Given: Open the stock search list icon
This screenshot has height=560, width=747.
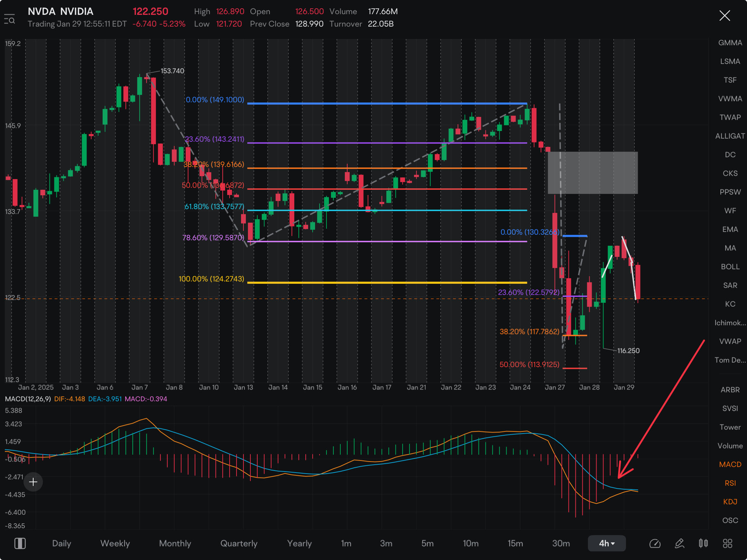Looking at the screenshot, I should [9, 19].
